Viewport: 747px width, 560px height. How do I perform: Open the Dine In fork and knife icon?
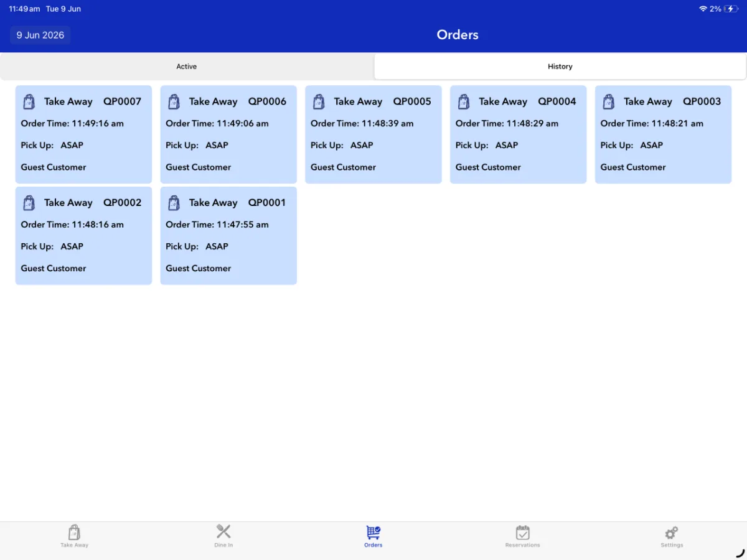pyautogui.click(x=223, y=531)
